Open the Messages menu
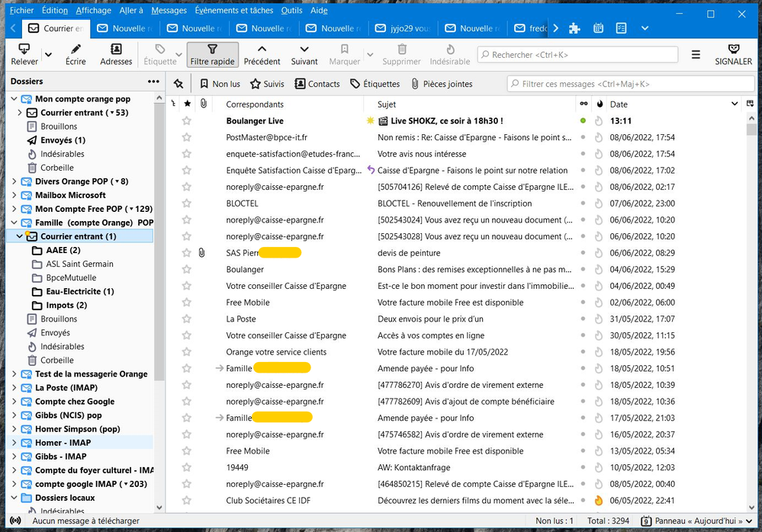762x532 pixels. [x=169, y=11]
